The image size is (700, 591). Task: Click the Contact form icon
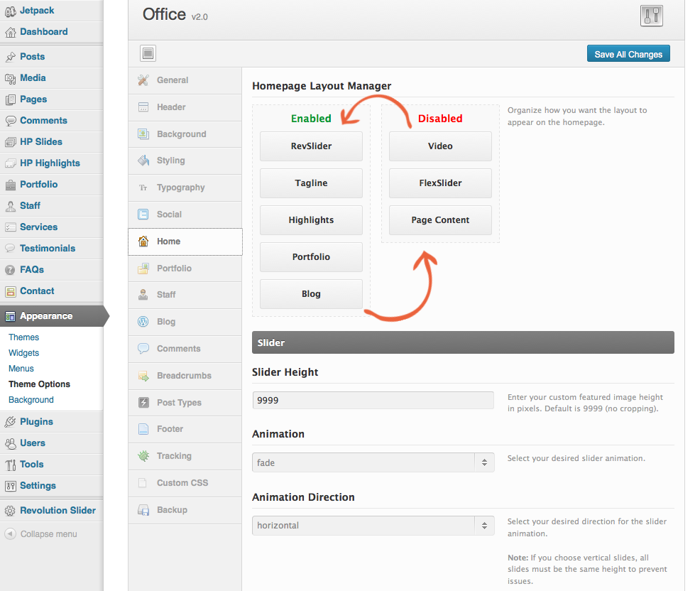(x=10, y=291)
